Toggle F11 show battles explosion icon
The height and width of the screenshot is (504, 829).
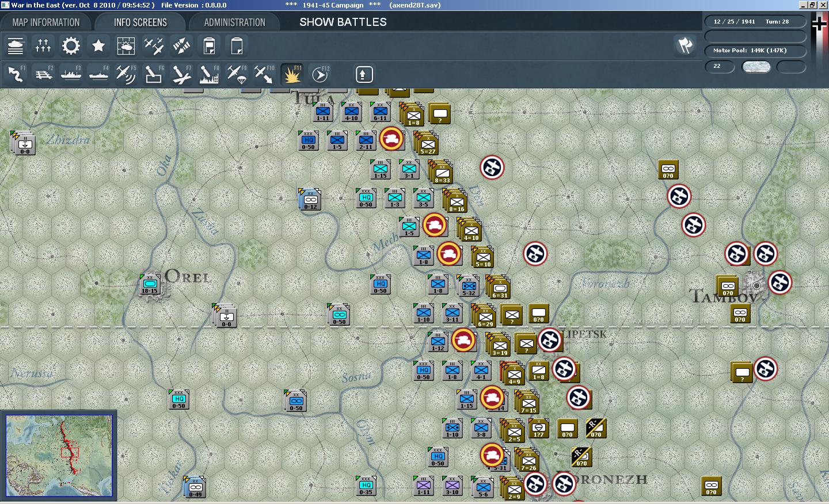[292, 74]
